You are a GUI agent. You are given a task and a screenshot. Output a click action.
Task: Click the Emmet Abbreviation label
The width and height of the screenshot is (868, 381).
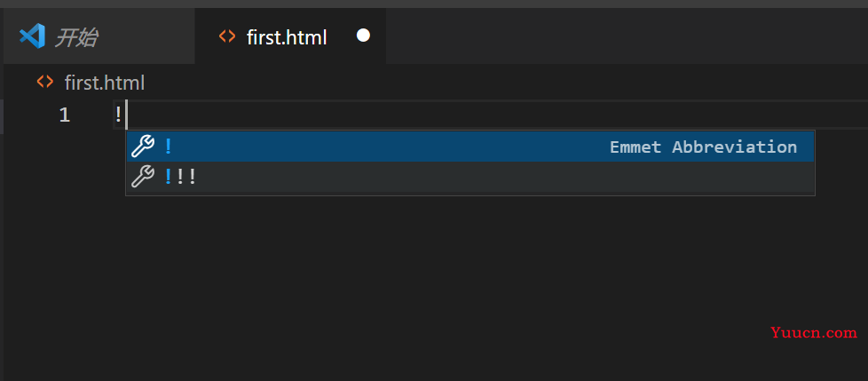(703, 147)
